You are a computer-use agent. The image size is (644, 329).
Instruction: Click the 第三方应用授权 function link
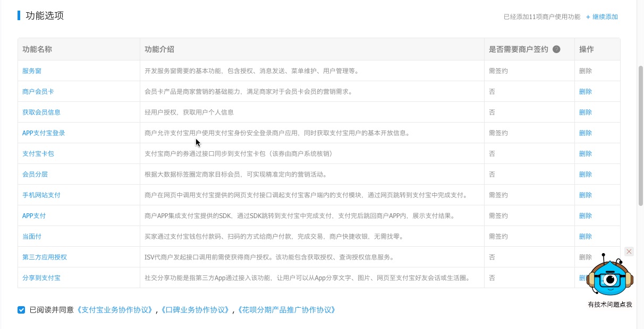(44, 257)
